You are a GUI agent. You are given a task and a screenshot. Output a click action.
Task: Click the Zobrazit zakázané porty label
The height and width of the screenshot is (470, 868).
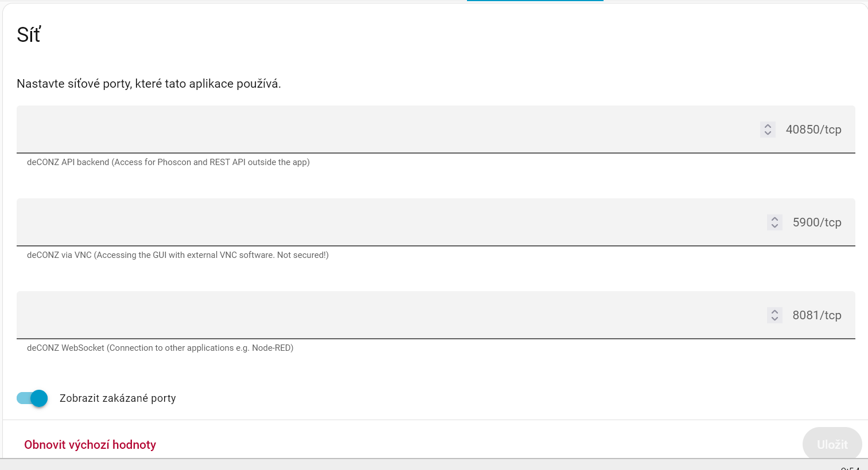pyautogui.click(x=118, y=398)
